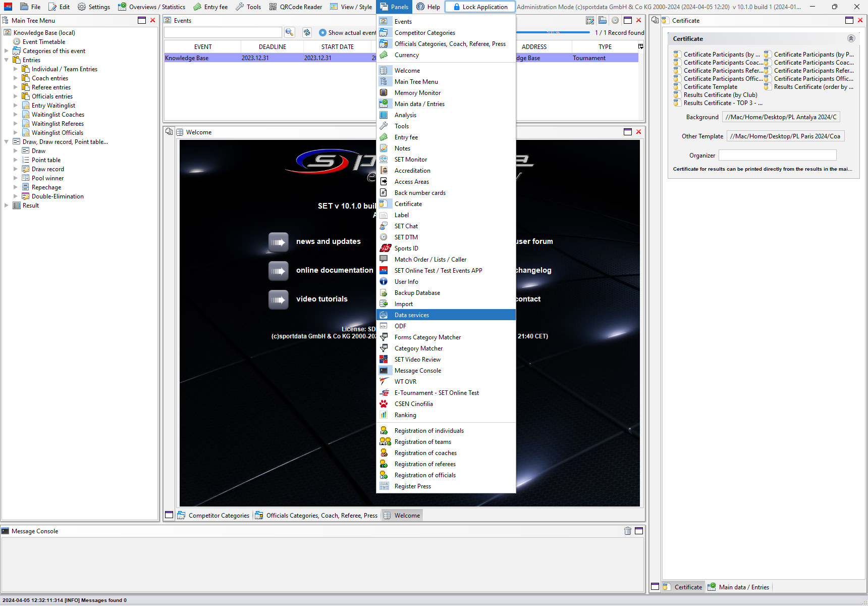Click the detach icon left of Certificate panel

coord(655,20)
